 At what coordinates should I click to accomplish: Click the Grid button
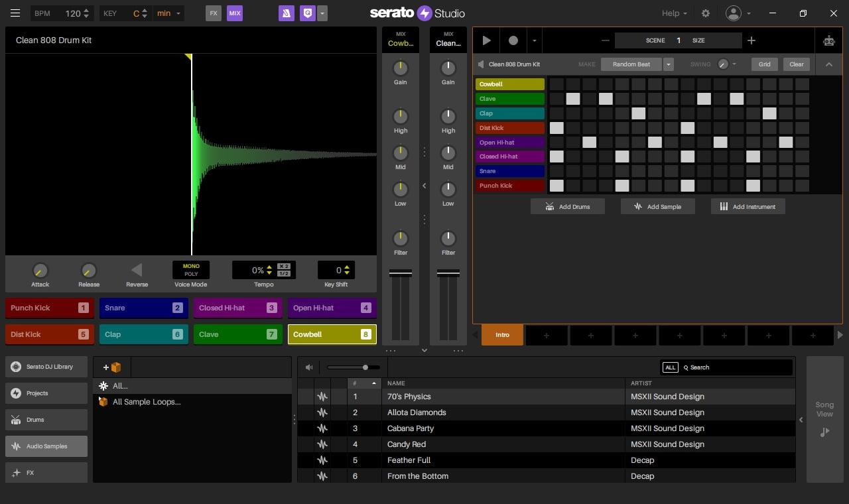coord(765,64)
